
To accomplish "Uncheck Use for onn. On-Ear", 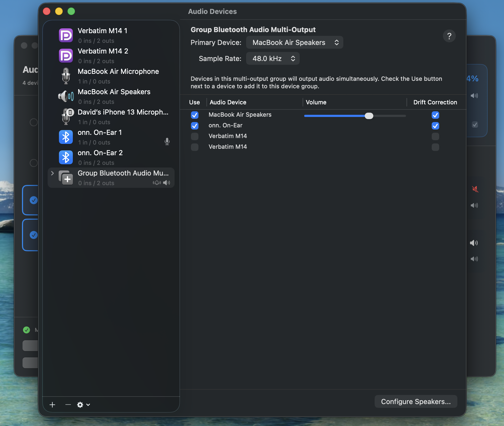I will [x=195, y=126].
